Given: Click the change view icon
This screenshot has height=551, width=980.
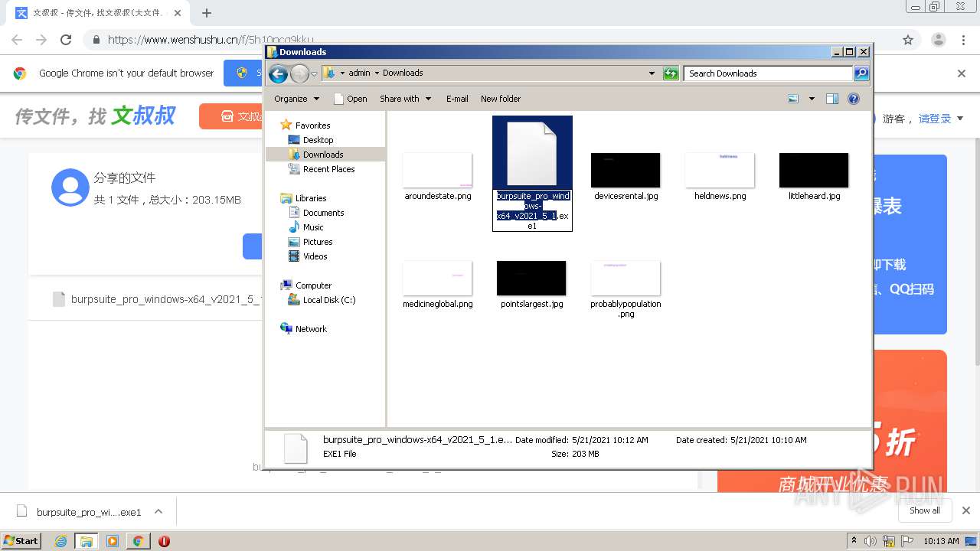Looking at the screenshot, I should 793,99.
